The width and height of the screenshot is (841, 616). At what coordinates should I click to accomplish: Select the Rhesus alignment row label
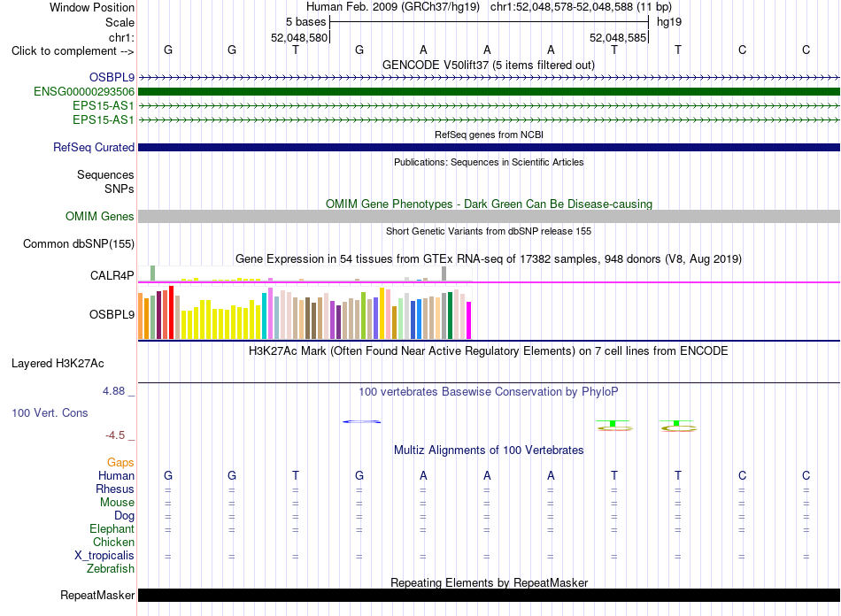tap(115, 489)
